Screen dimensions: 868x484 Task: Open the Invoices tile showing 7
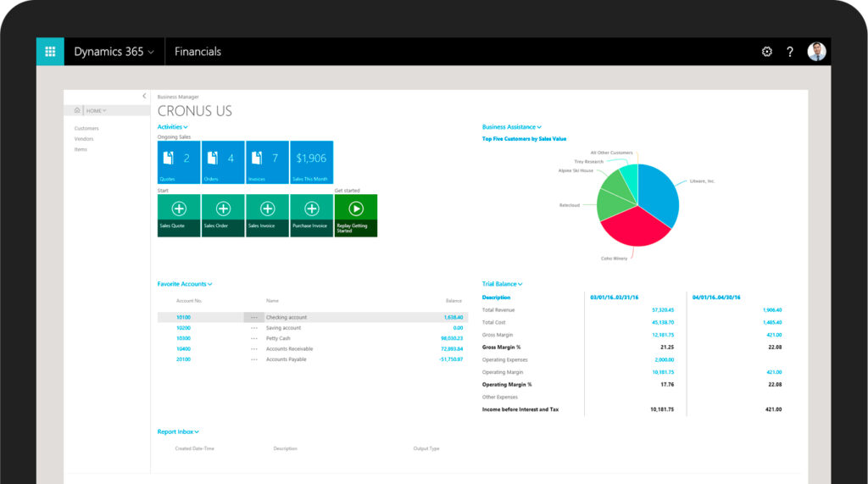tap(267, 162)
